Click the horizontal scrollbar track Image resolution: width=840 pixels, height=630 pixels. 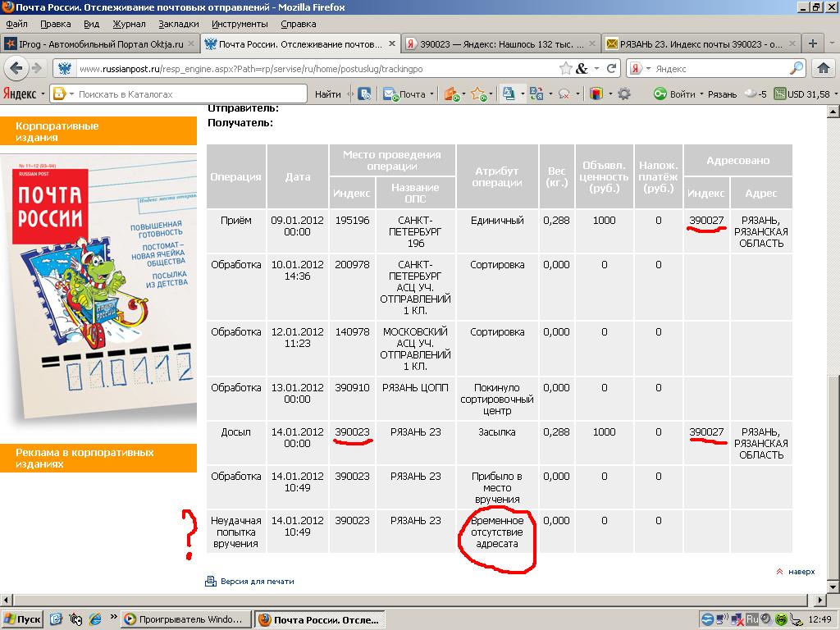tap(410, 601)
